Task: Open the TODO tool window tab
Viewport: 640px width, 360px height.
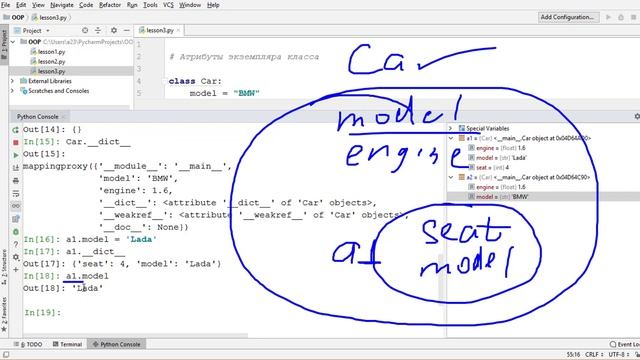Action: (x=28, y=344)
